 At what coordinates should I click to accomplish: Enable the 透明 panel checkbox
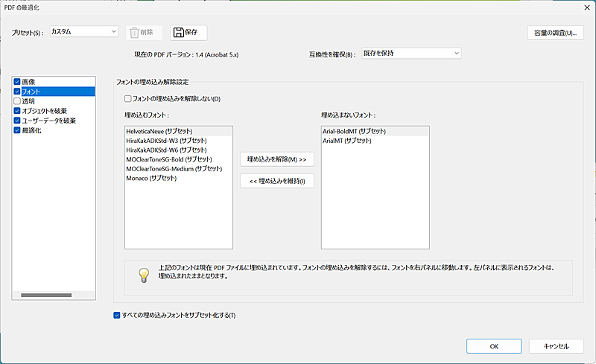17,100
